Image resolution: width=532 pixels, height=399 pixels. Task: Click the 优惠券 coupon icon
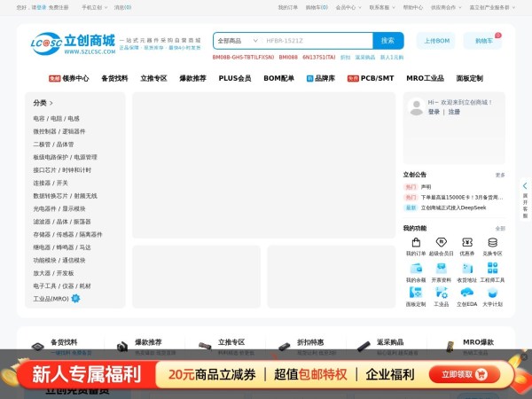point(466,243)
